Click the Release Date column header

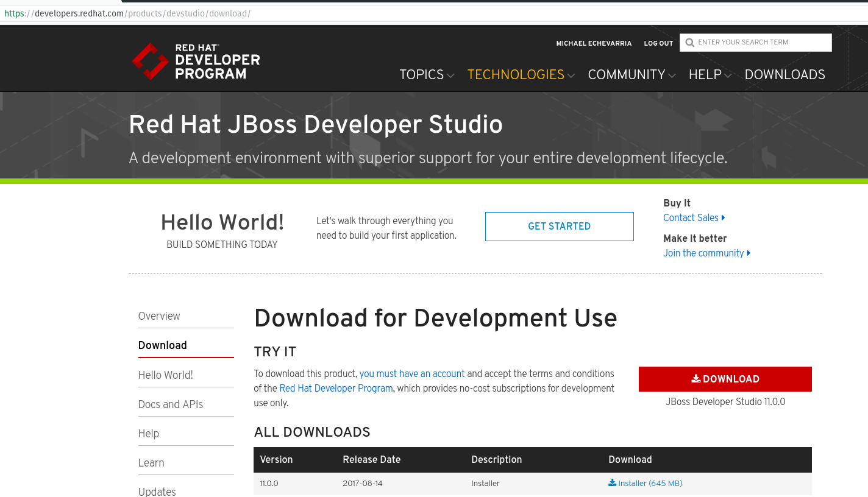(x=372, y=459)
